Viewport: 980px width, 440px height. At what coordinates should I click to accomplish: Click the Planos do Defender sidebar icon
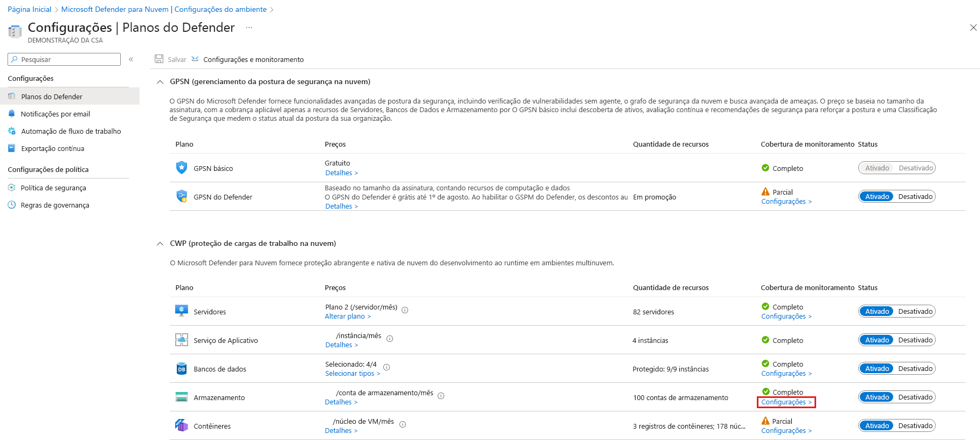point(12,97)
